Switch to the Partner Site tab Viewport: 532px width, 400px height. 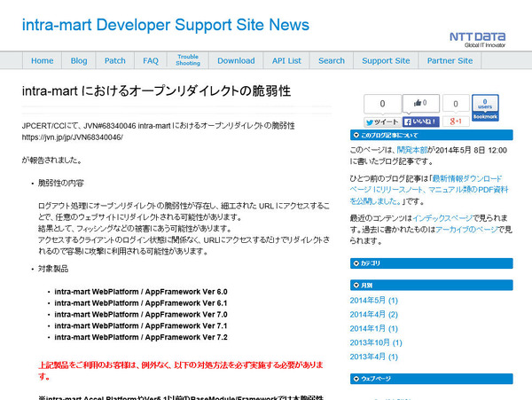tap(450, 60)
